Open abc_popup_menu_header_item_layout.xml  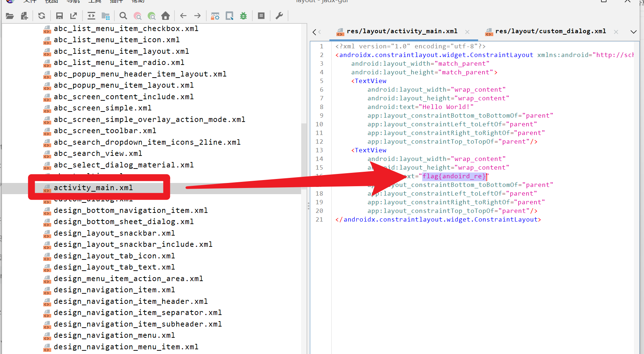tap(140, 74)
